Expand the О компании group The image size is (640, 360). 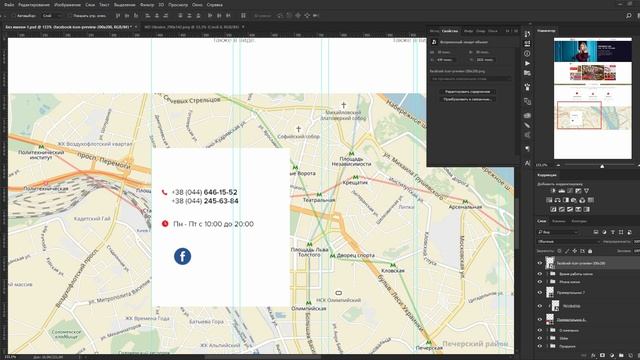[x=547, y=330]
